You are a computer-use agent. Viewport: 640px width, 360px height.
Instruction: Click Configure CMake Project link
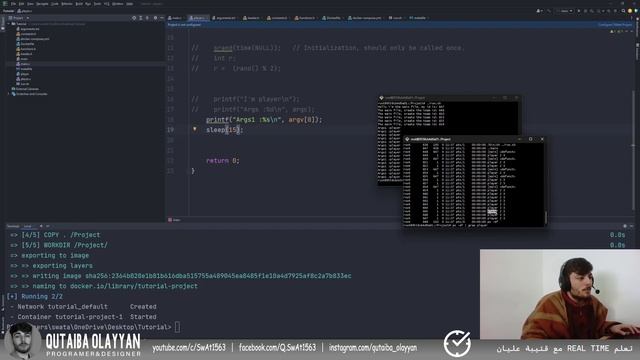tap(615, 25)
